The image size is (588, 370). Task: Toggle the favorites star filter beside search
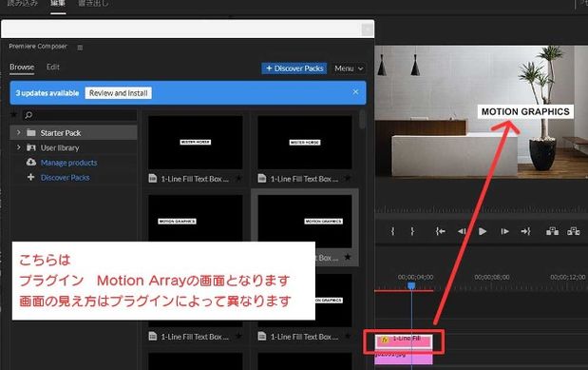(14, 114)
